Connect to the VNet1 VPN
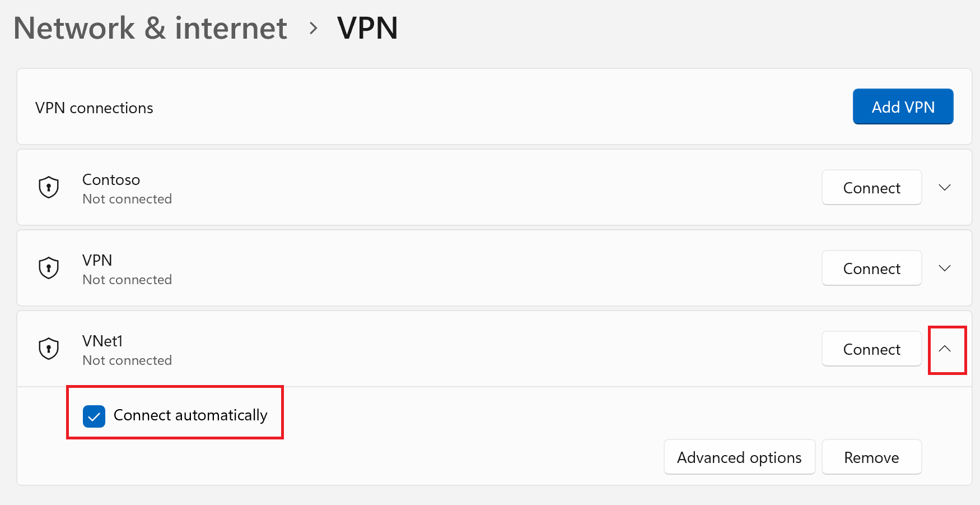The image size is (980, 505). click(x=871, y=349)
